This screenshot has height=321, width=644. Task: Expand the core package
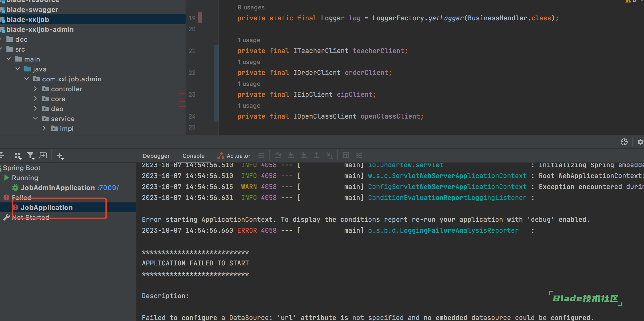35,98
